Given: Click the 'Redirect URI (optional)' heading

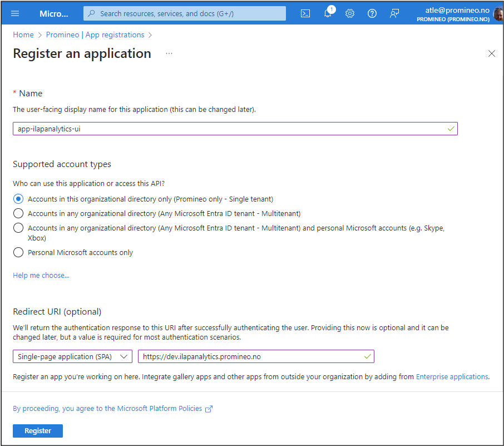Looking at the screenshot, I should click(x=57, y=312).
